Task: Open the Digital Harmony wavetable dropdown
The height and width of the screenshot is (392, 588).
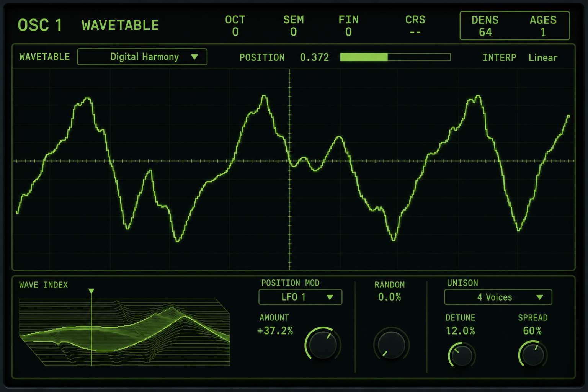Action: 142,57
